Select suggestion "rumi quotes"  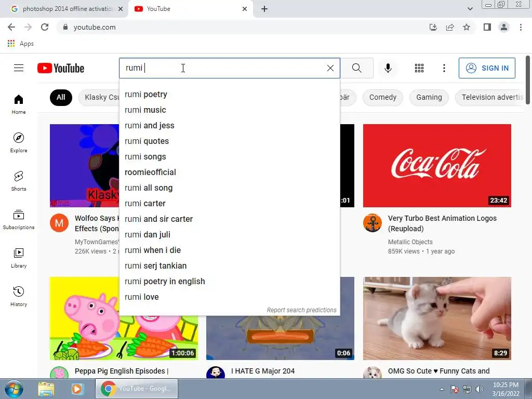point(230,141)
